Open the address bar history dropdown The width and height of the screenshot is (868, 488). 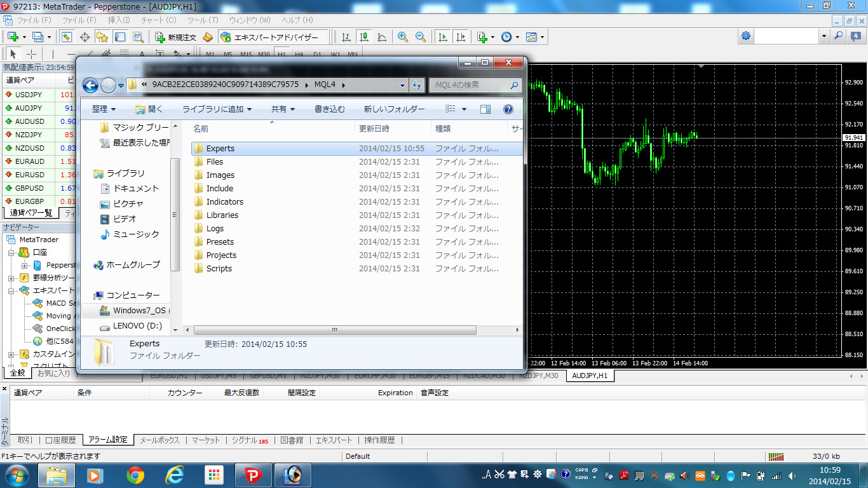[402, 85]
